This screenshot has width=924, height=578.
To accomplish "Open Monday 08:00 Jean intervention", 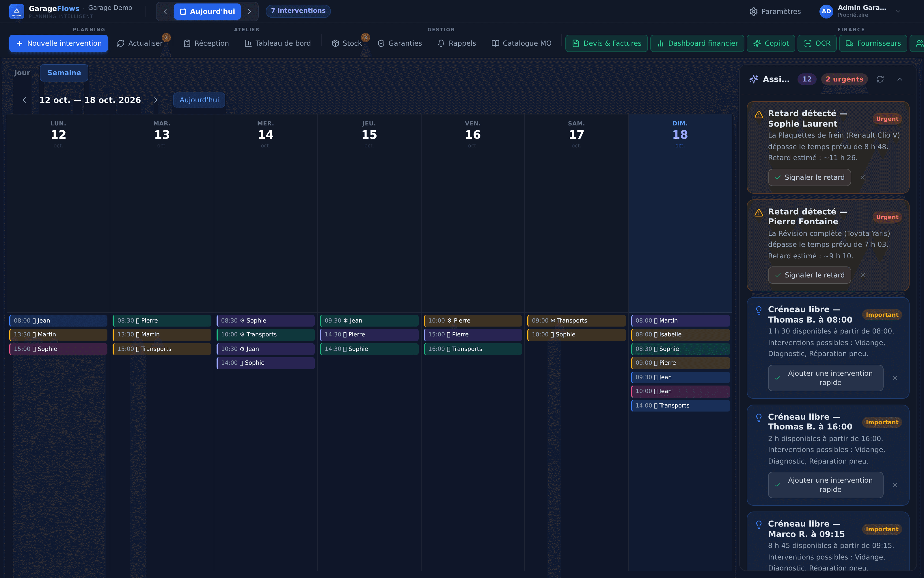I will [58, 321].
